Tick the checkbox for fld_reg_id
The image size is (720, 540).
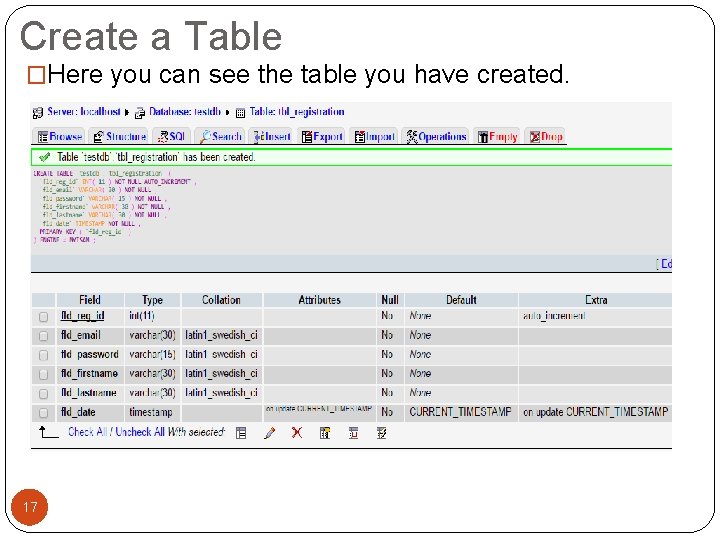tap(44, 317)
